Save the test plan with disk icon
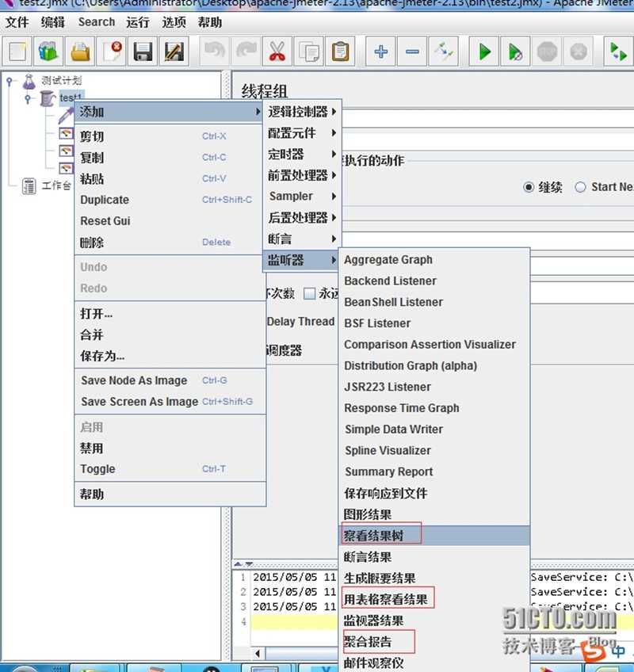Screen dimensions: 634x672 [143, 52]
